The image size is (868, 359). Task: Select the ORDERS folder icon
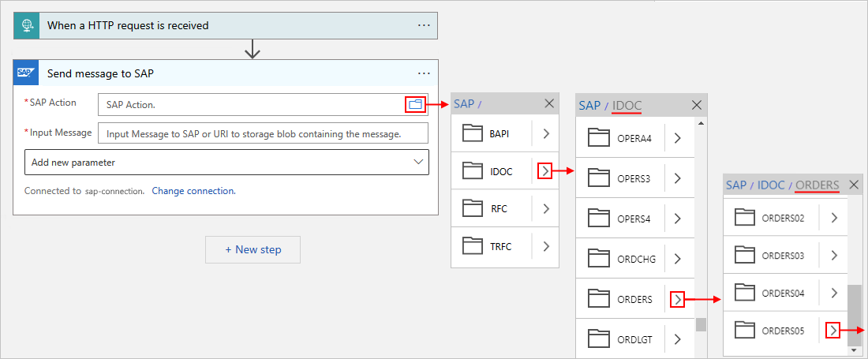point(598,299)
